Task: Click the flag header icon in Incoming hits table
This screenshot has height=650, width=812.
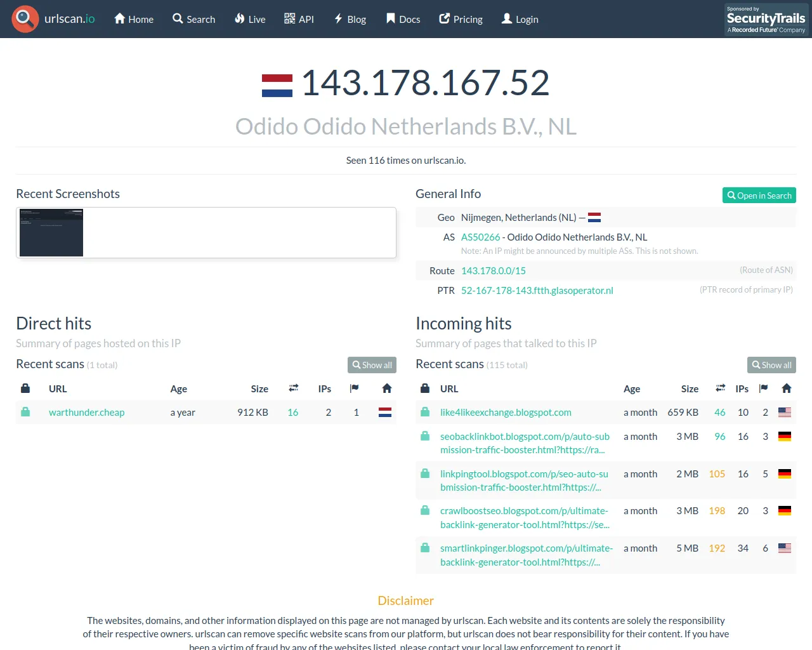Action: click(764, 388)
